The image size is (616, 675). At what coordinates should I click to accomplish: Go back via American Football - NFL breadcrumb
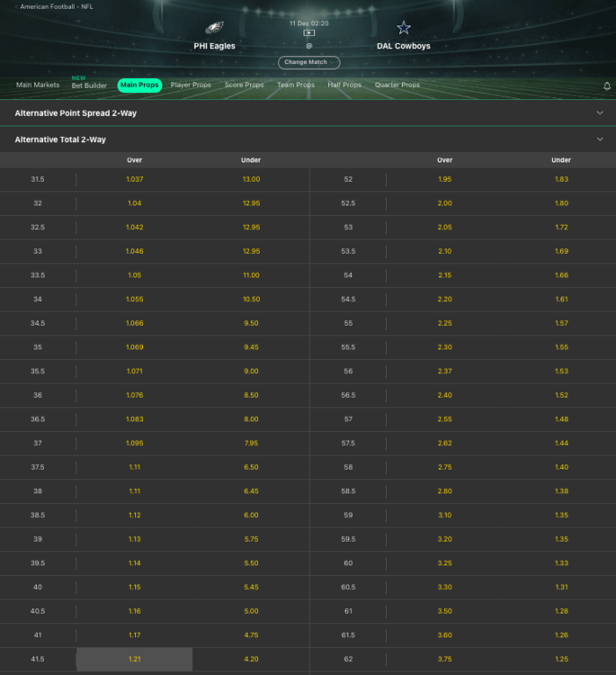click(x=56, y=6)
